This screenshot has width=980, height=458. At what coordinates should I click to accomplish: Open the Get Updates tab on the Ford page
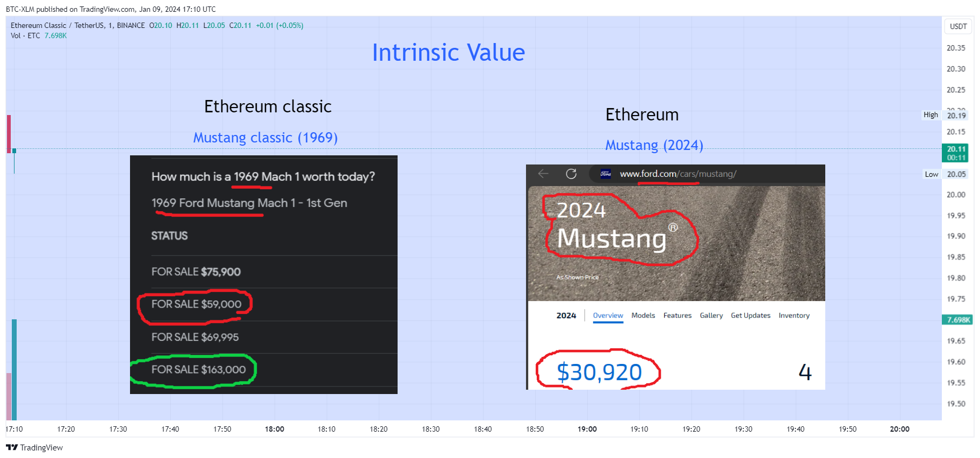tap(750, 316)
